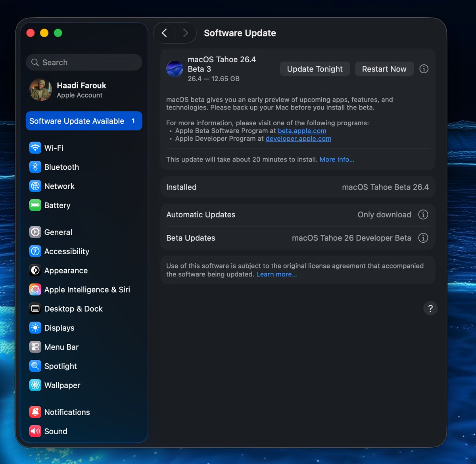476x464 pixels.
Task: Click the info icon beside macOS Tahoe 26.4
Action: (424, 69)
